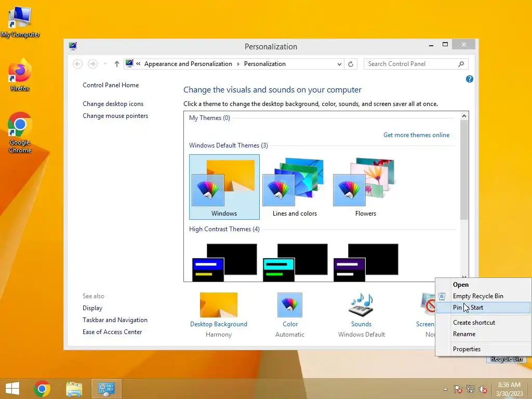Open My Computer desktop icon
Screen dimensions: 532x399
click(x=20, y=22)
